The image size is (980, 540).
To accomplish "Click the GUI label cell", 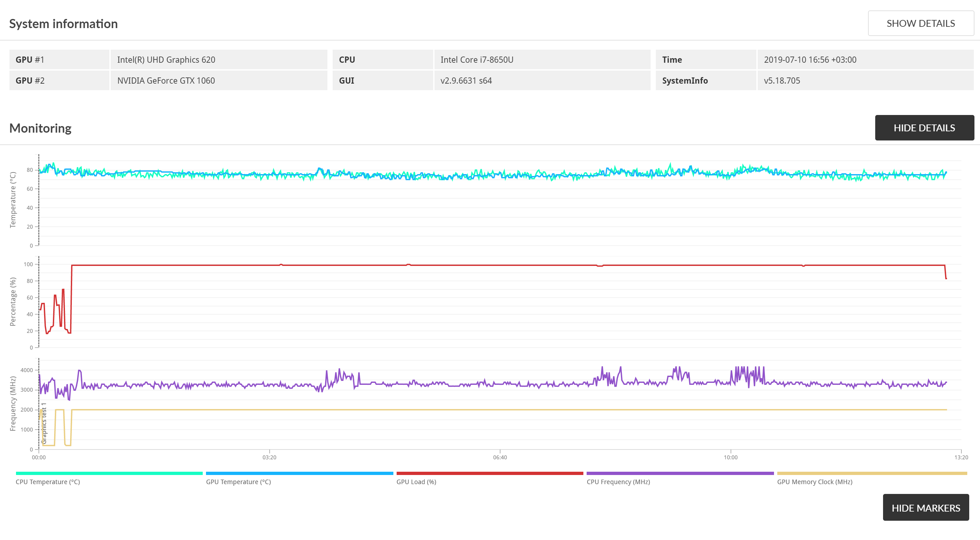I will tap(383, 80).
